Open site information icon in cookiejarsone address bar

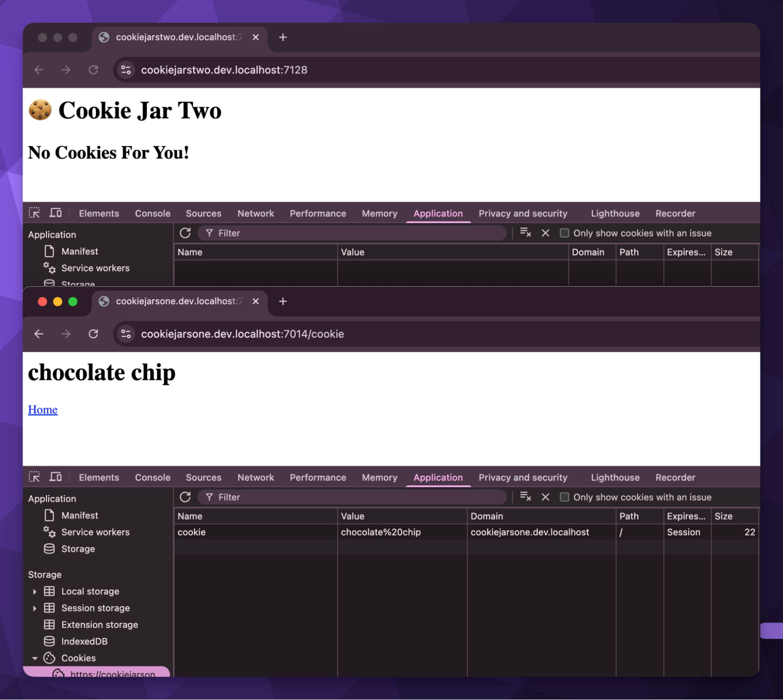[x=126, y=334]
